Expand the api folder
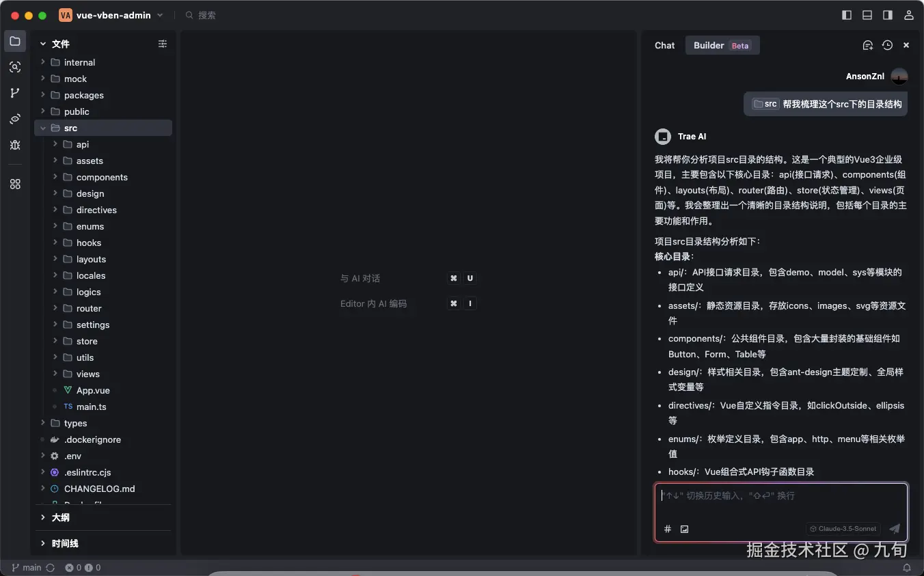Viewport: 924px width, 576px height. click(103, 144)
